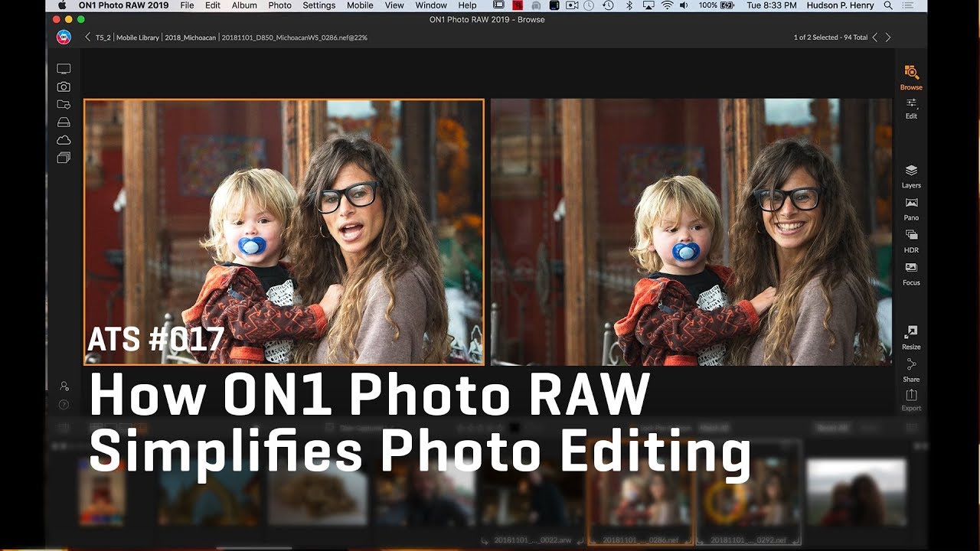Select the left compare photo with orange border
Screen dimensions: 980x551
coord(284,232)
